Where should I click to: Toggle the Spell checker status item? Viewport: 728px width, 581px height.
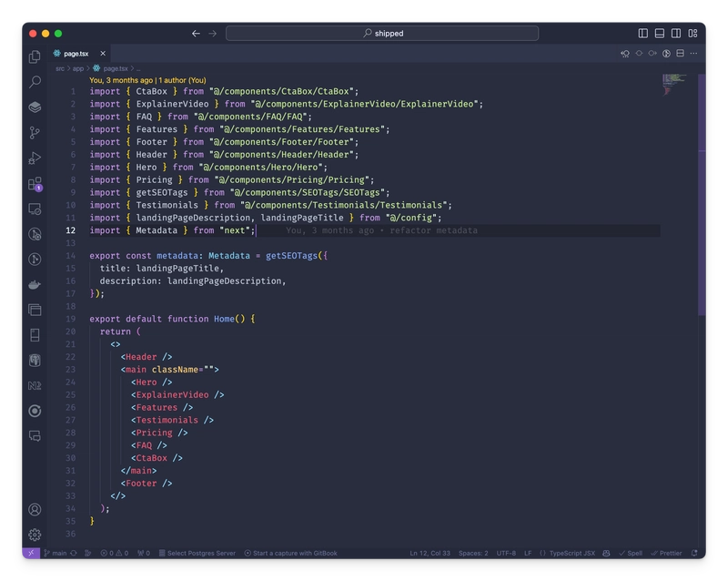click(631, 553)
